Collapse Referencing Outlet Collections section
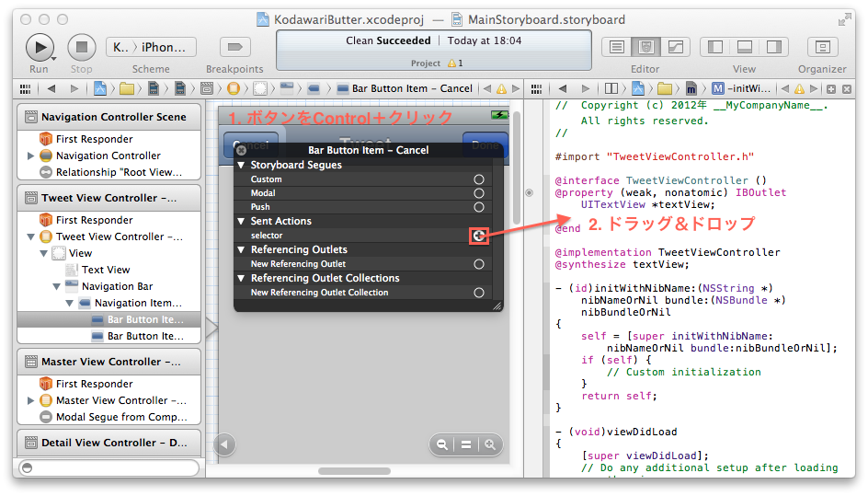Viewport: 868px width, 496px height. pos(241,278)
